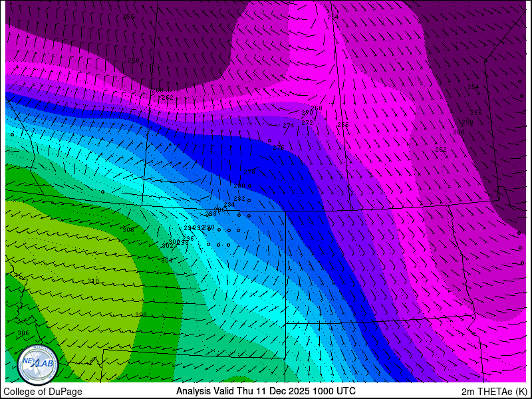Viewport: 532px width, 399px height.
Task: Click the 266 contour label
Action: (343, 125)
